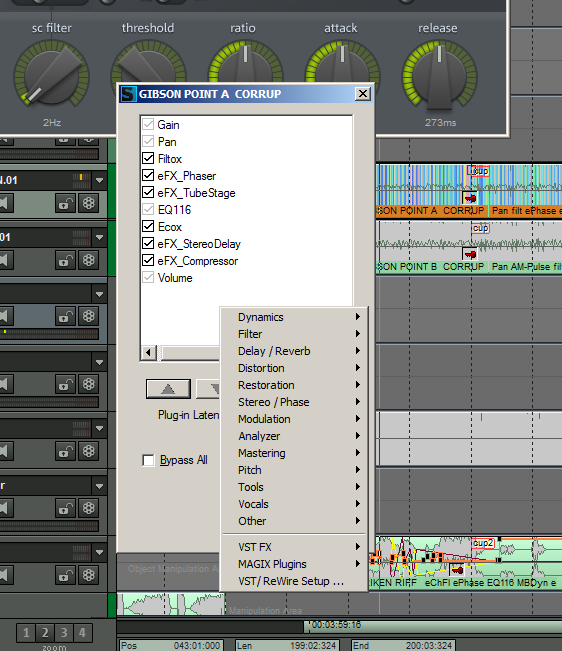Open the Analyzer menu entry
The image size is (562, 651).
pos(294,436)
